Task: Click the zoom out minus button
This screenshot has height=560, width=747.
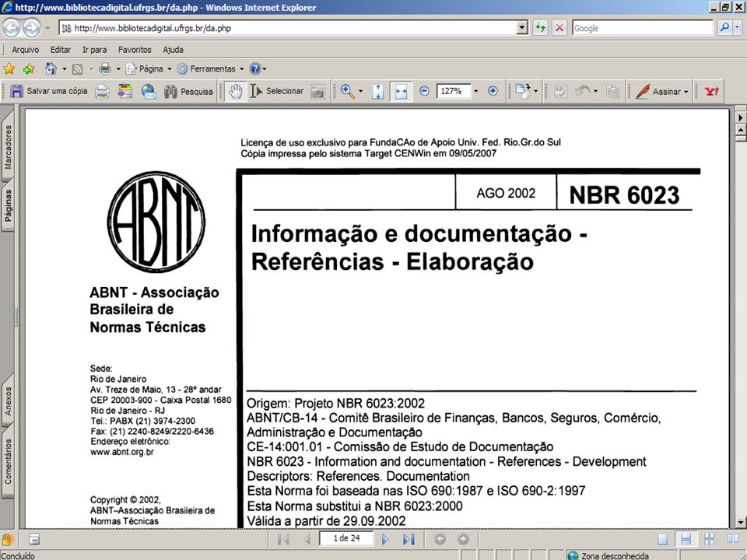Action: click(x=424, y=91)
